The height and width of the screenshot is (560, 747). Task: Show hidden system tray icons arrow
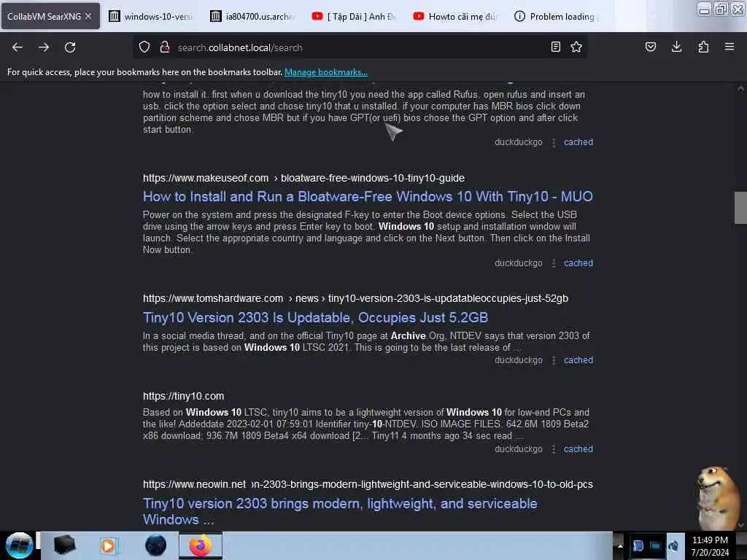tap(619, 545)
